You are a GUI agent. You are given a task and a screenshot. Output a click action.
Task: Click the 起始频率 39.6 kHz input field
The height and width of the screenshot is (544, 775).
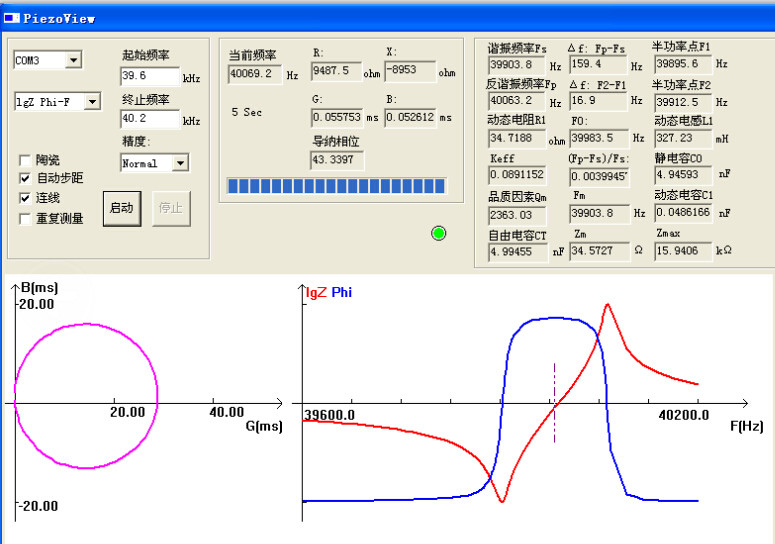(150, 76)
